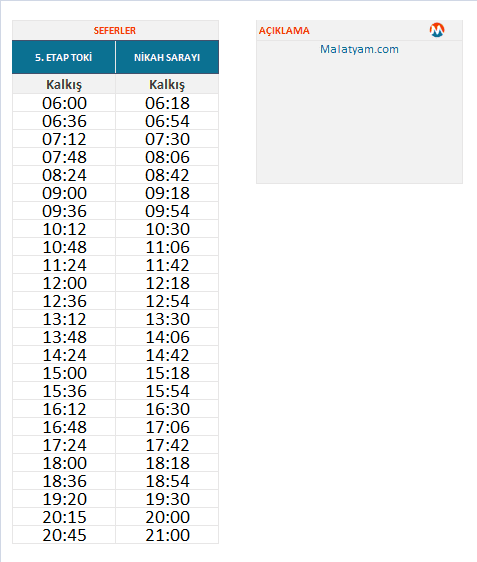Click the 15:00 departure time
This screenshot has height=562, width=477.
(x=64, y=373)
